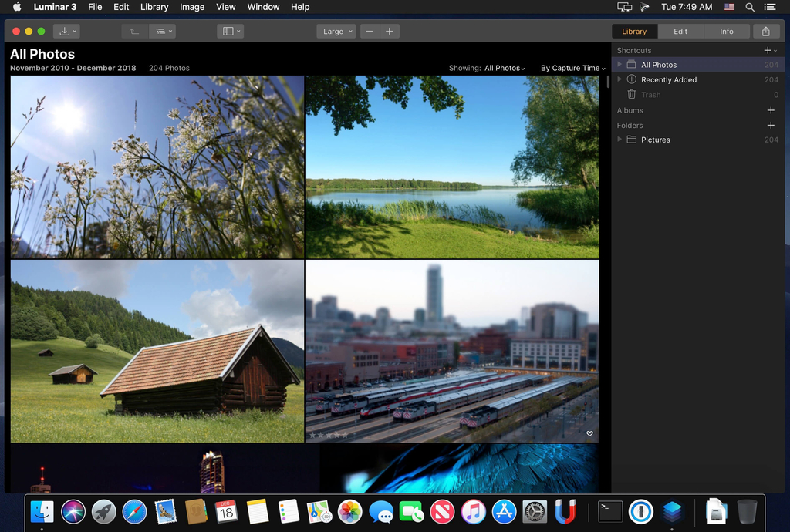Open the By Capture Time sort dropdown
This screenshot has height=532, width=790.
pyautogui.click(x=572, y=68)
